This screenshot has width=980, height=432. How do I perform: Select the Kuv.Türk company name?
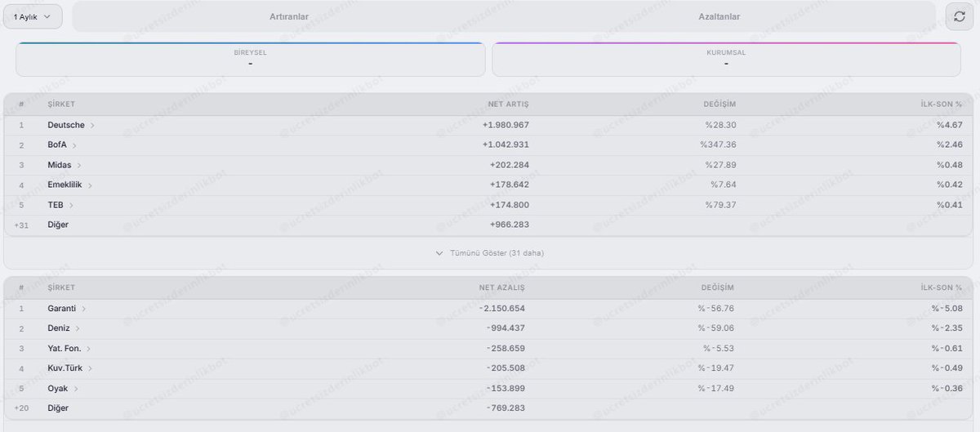(65, 368)
